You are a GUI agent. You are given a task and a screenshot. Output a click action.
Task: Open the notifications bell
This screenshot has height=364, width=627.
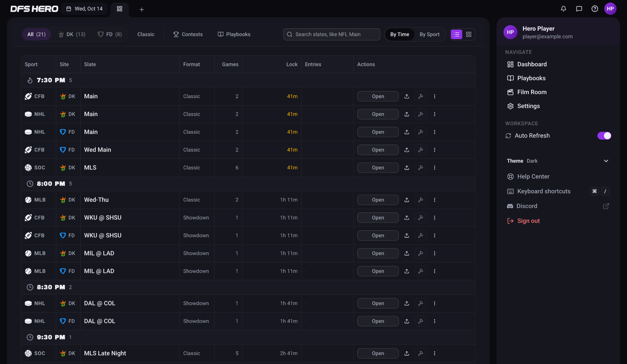click(563, 9)
